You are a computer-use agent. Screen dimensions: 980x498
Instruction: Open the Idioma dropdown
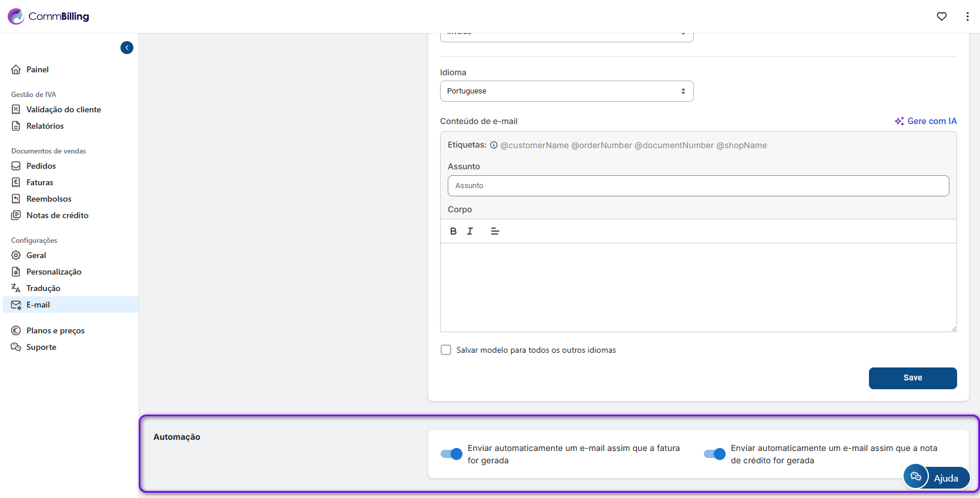pos(566,91)
